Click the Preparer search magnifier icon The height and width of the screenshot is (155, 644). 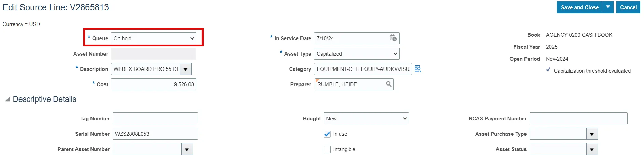pyautogui.click(x=389, y=84)
